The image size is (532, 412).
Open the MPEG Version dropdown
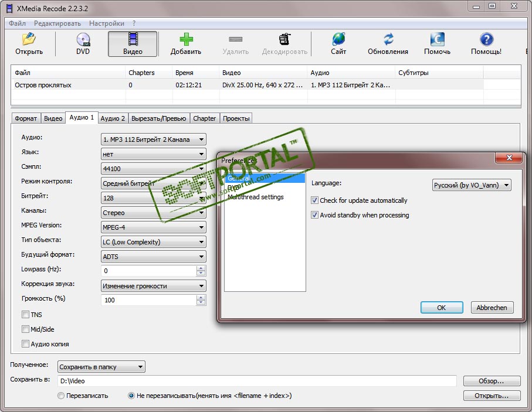153,227
